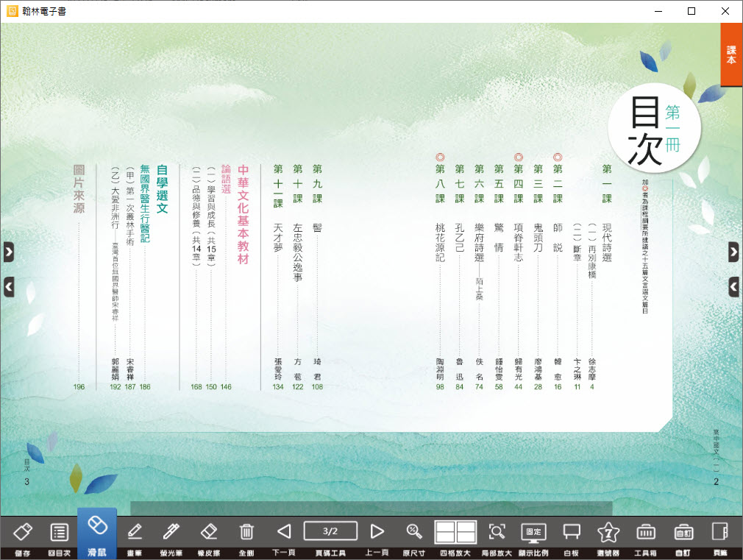Image resolution: width=743 pixels, height=560 pixels.
Task: Click the 全刪 trash icon
Action: click(x=247, y=532)
